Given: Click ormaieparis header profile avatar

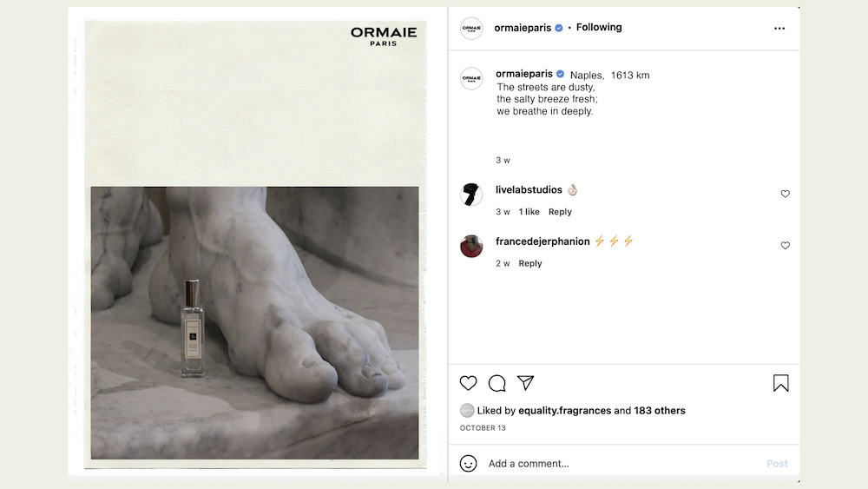Looking at the screenshot, I should click(x=471, y=29).
